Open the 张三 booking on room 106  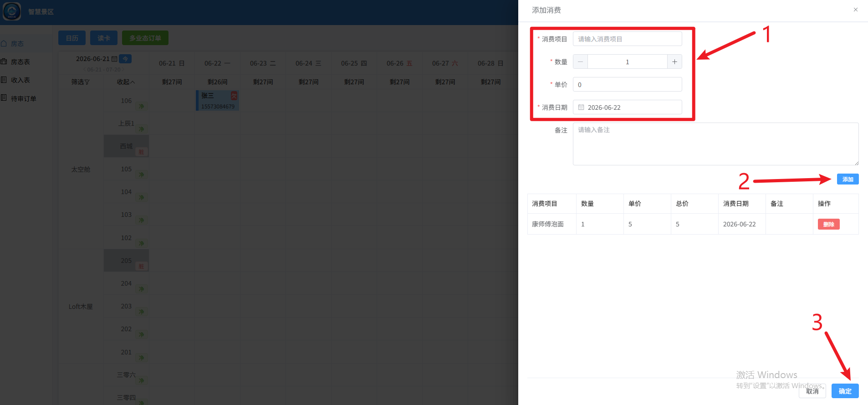coord(217,100)
